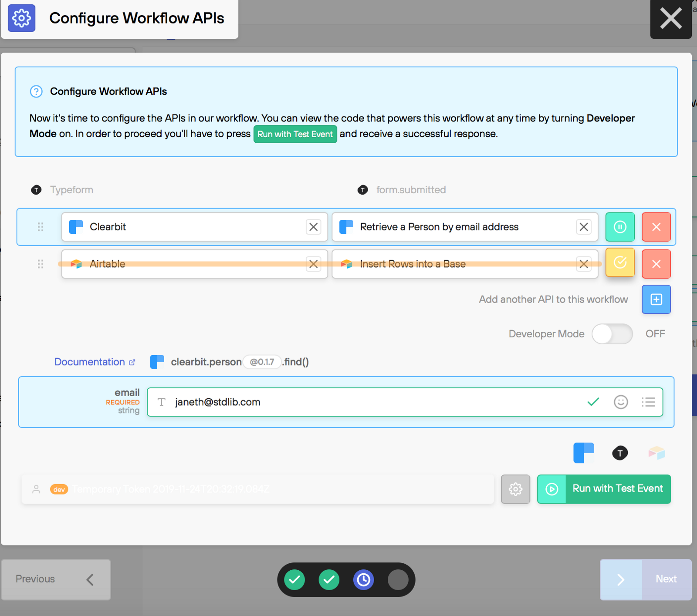Add another API with the blue plus button
Screen dimensions: 697x616
click(x=656, y=300)
